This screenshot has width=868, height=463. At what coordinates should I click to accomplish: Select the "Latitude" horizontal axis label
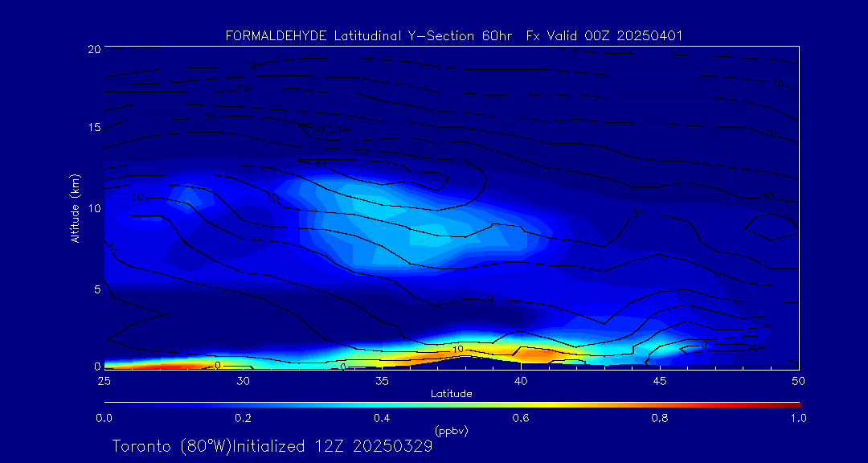point(452,394)
